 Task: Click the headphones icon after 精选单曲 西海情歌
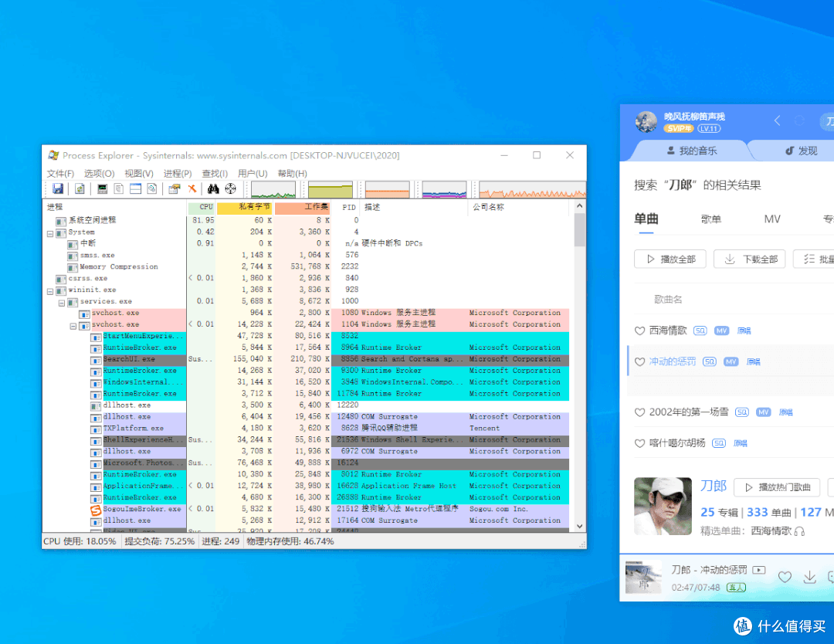coord(799,530)
